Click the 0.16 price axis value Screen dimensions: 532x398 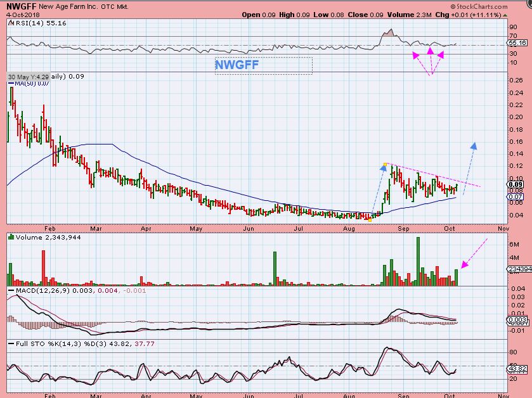coord(516,142)
